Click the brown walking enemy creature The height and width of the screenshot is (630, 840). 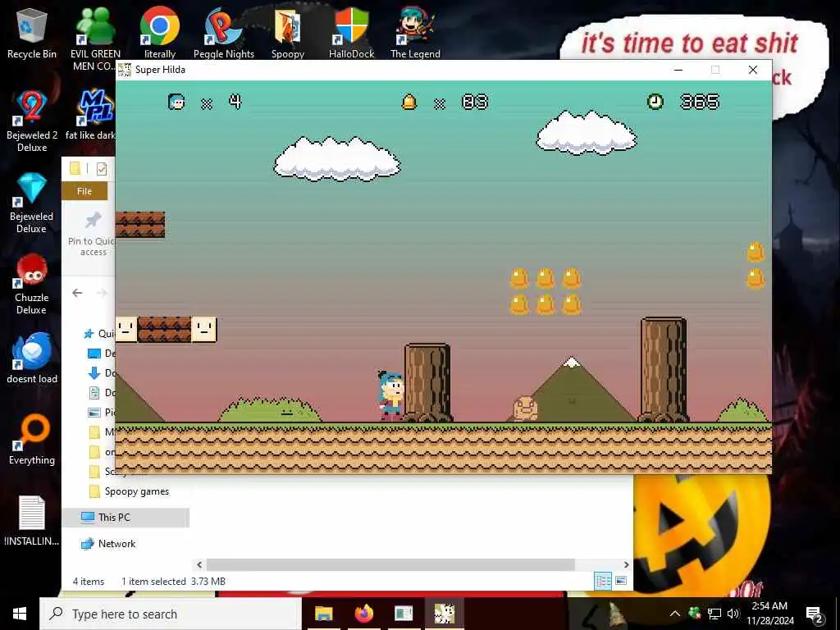coord(525,409)
